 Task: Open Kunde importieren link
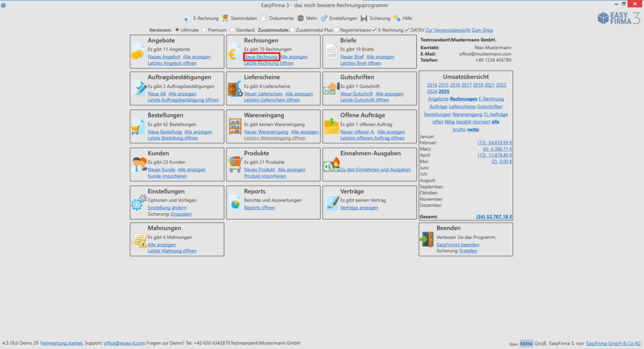(167, 176)
